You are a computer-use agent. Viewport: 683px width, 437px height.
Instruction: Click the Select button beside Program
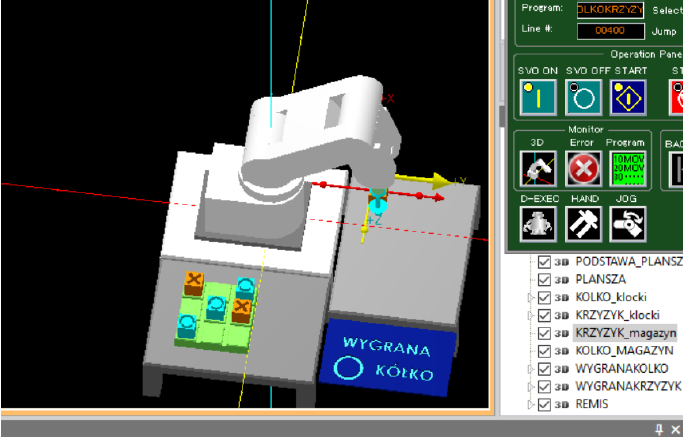[x=667, y=10]
